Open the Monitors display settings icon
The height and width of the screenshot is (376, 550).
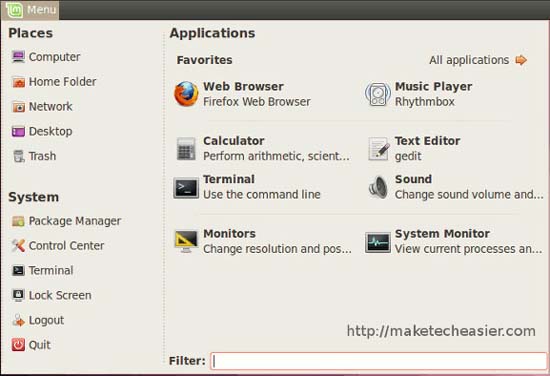(186, 241)
